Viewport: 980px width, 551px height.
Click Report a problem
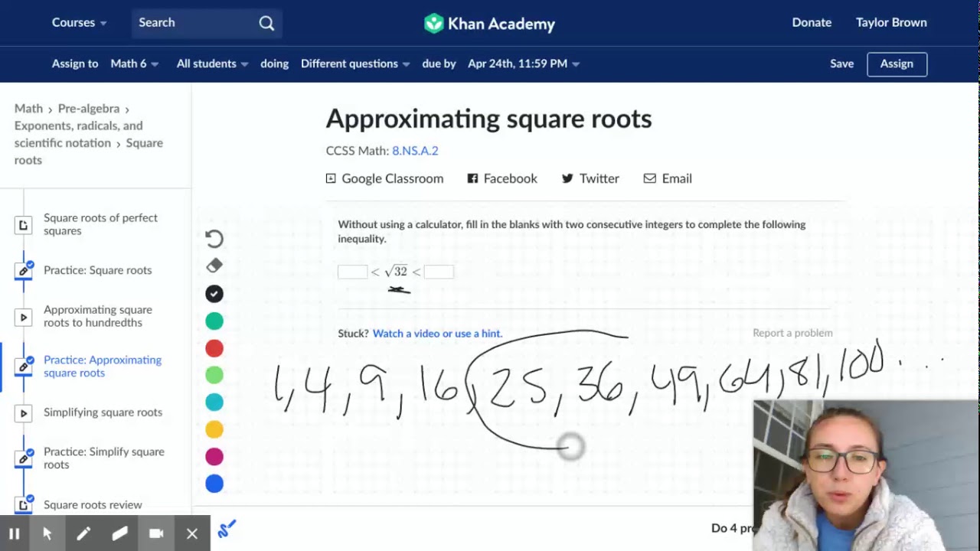pyautogui.click(x=792, y=333)
